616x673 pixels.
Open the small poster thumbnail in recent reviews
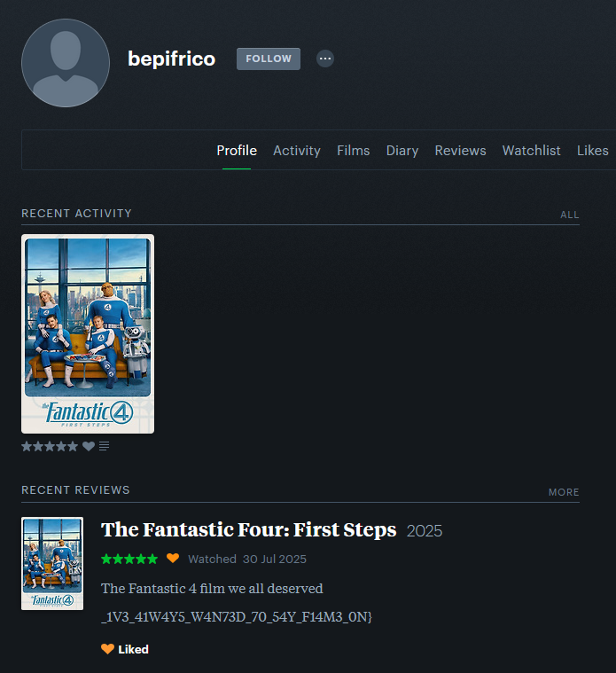point(52,563)
